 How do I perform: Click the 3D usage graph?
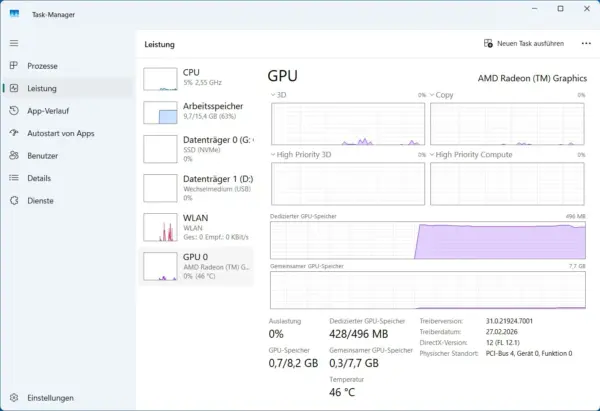(x=348, y=124)
